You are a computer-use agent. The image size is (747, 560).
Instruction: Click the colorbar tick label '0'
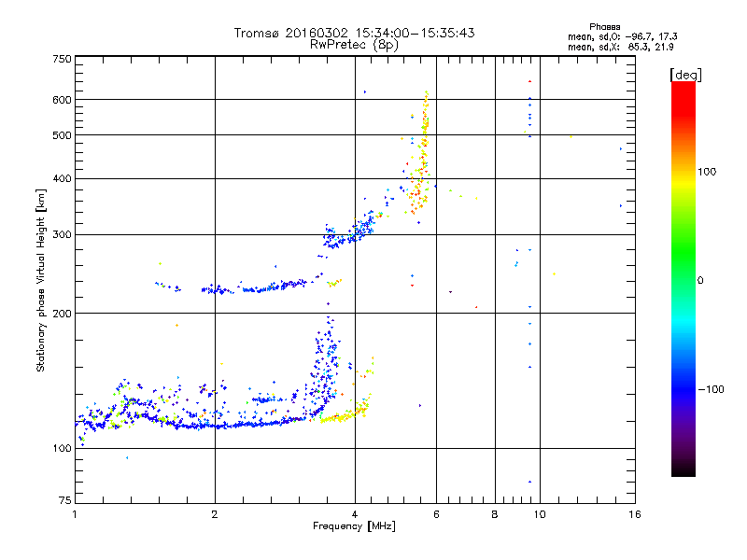tap(700, 281)
